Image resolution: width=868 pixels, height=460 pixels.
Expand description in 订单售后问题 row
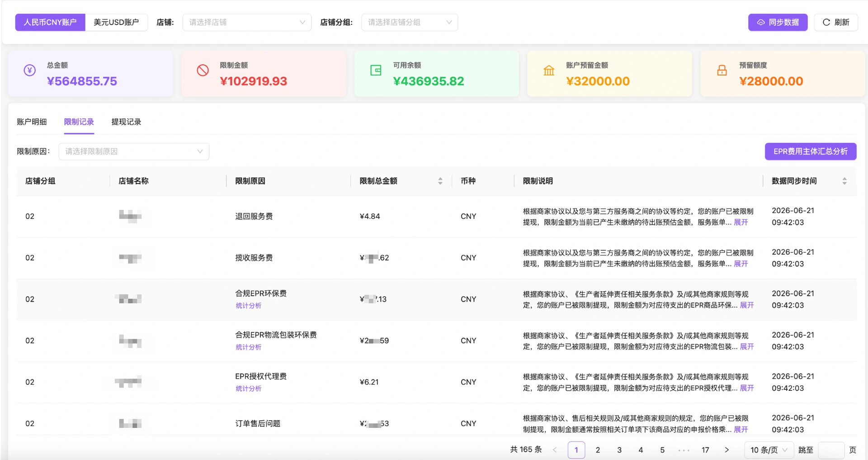click(x=741, y=430)
